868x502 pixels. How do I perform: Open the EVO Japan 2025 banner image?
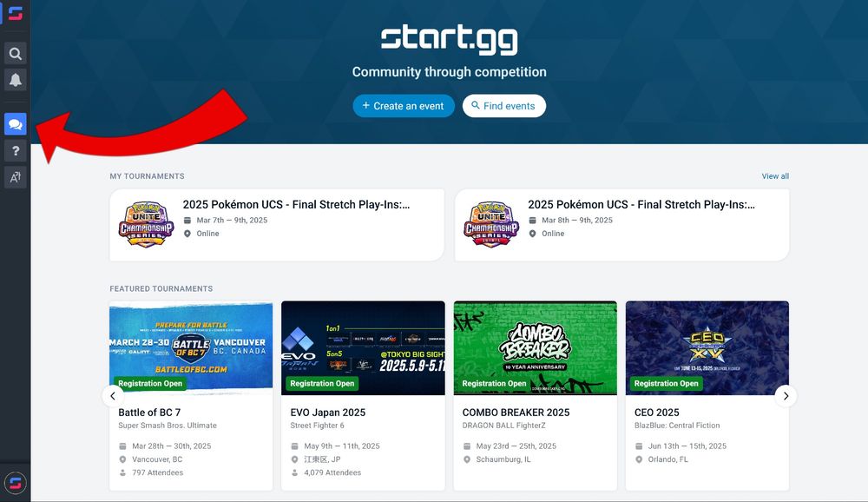point(363,348)
